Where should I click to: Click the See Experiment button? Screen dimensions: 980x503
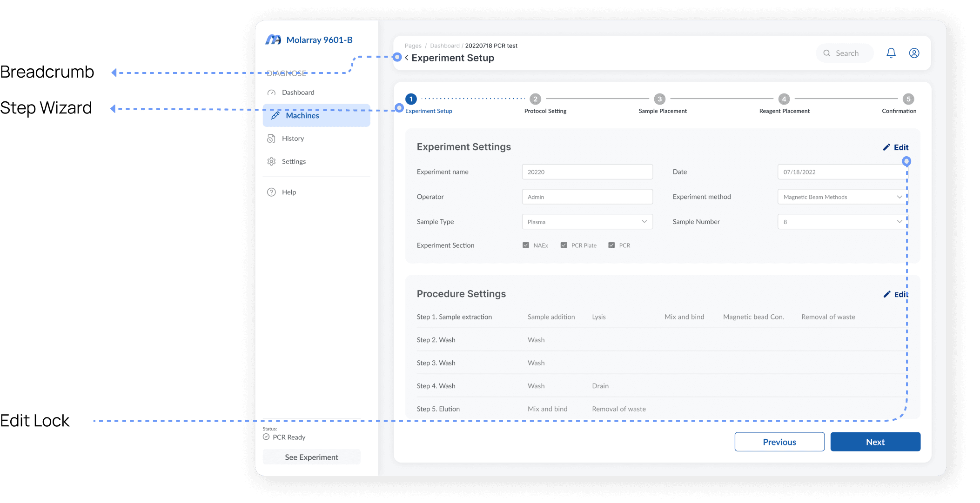[311, 457]
